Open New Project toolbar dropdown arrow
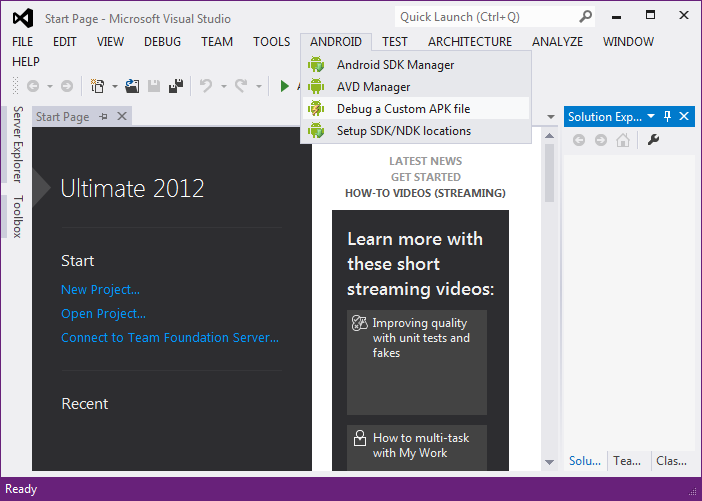This screenshot has height=501, width=702. pyautogui.click(x=115, y=86)
